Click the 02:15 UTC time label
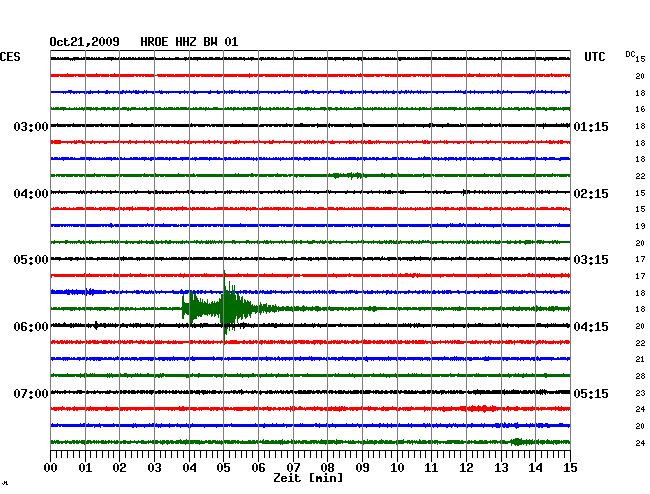The width and height of the screenshot is (650, 494). pos(591,194)
